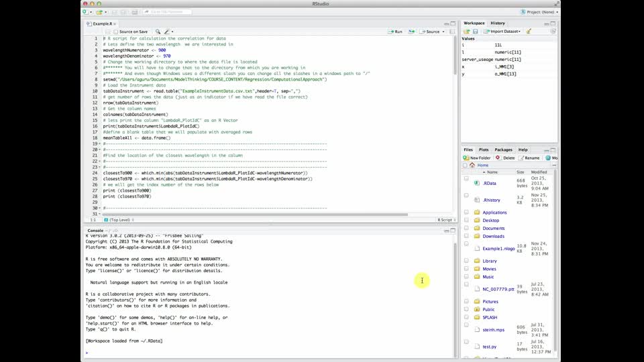
Task: Open the Project (None) menu
Action: click(x=539, y=12)
